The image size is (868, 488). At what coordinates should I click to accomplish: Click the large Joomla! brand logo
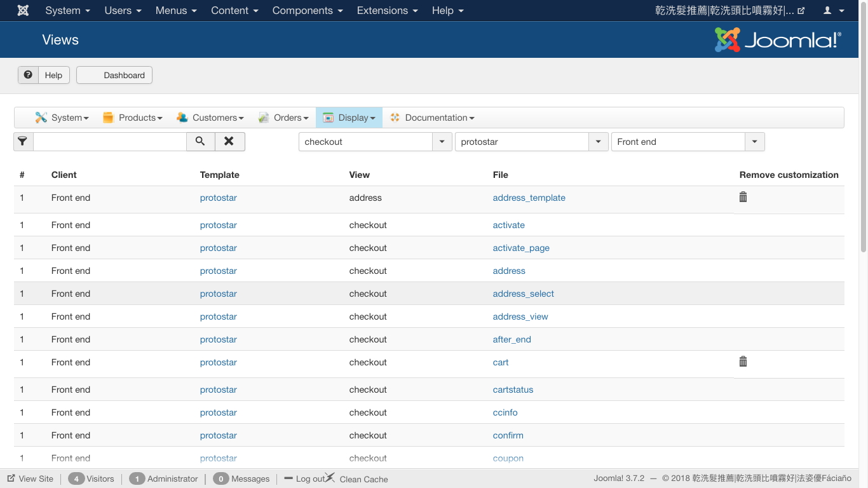tap(778, 39)
